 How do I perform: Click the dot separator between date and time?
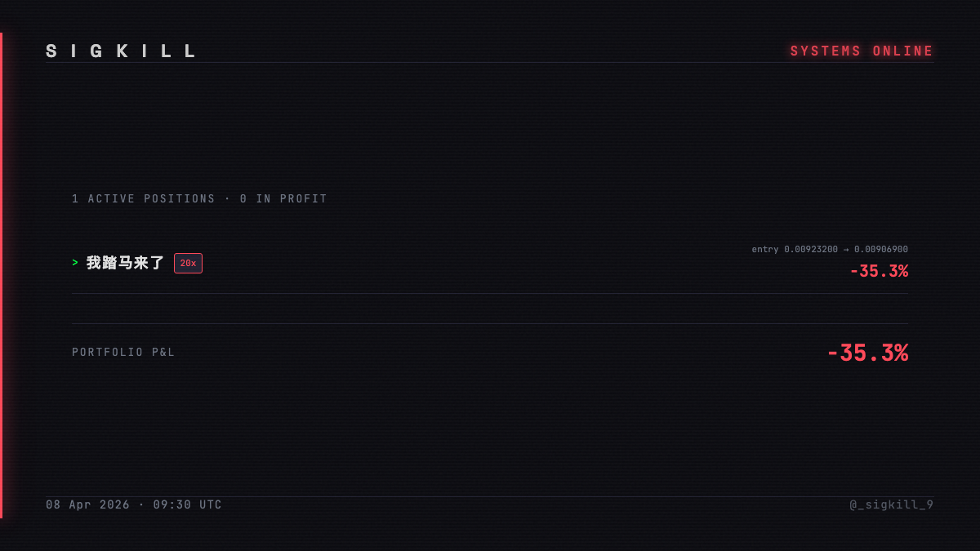coord(142,504)
